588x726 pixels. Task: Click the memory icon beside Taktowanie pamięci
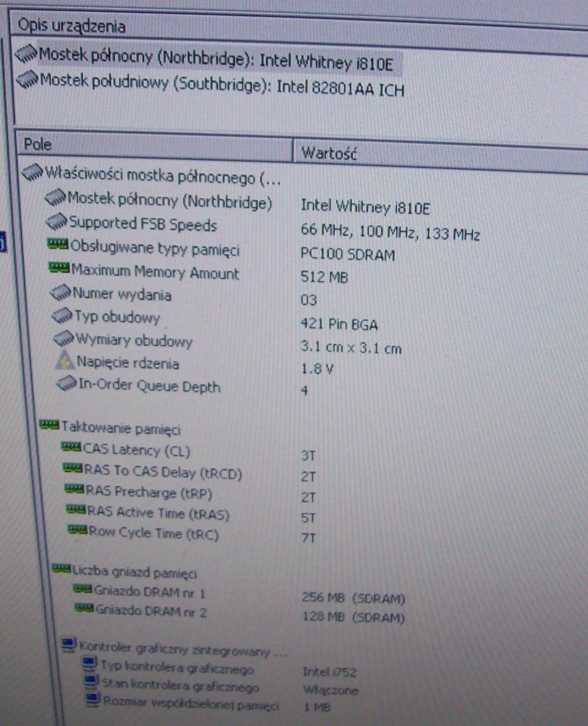click(x=49, y=424)
